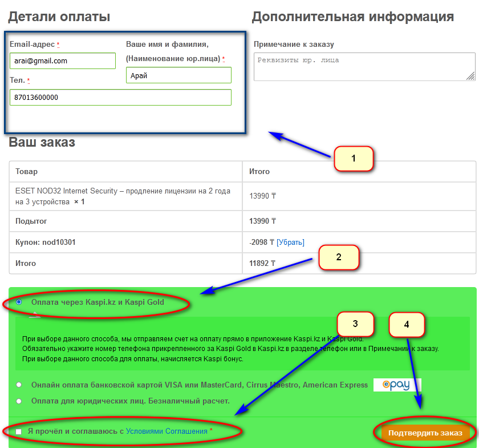Image resolution: width=479 pixels, height=448 pixels.
Task: Click the Kaspi payment label text
Action: (x=98, y=302)
